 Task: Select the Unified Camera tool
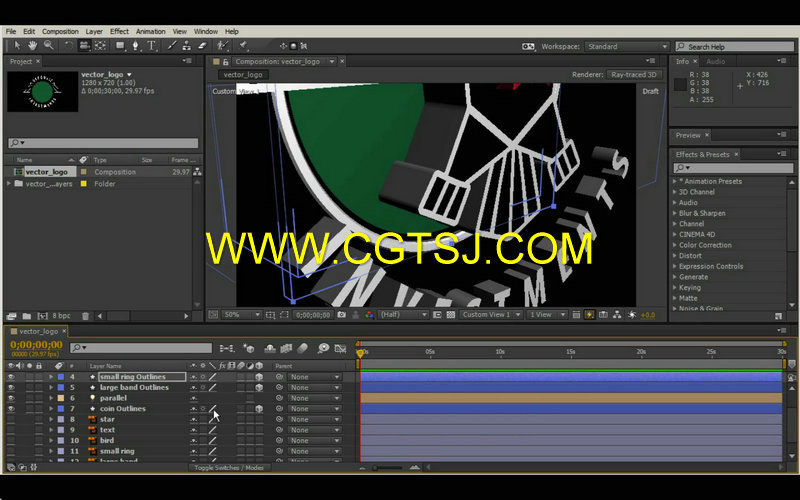(x=84, y=46)
